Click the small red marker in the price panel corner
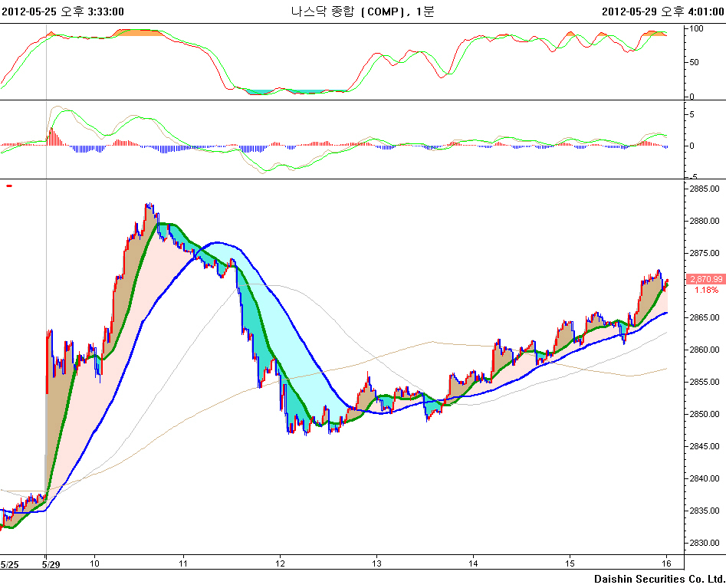This screenshot has width=726, height=588. (9, 186)
